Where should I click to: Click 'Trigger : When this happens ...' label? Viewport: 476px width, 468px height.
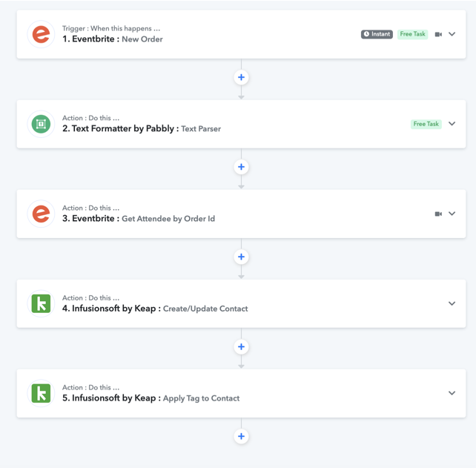111,28
